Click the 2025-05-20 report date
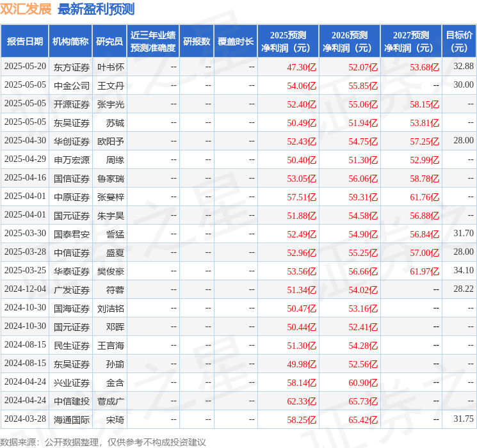 tap(25, 67)
